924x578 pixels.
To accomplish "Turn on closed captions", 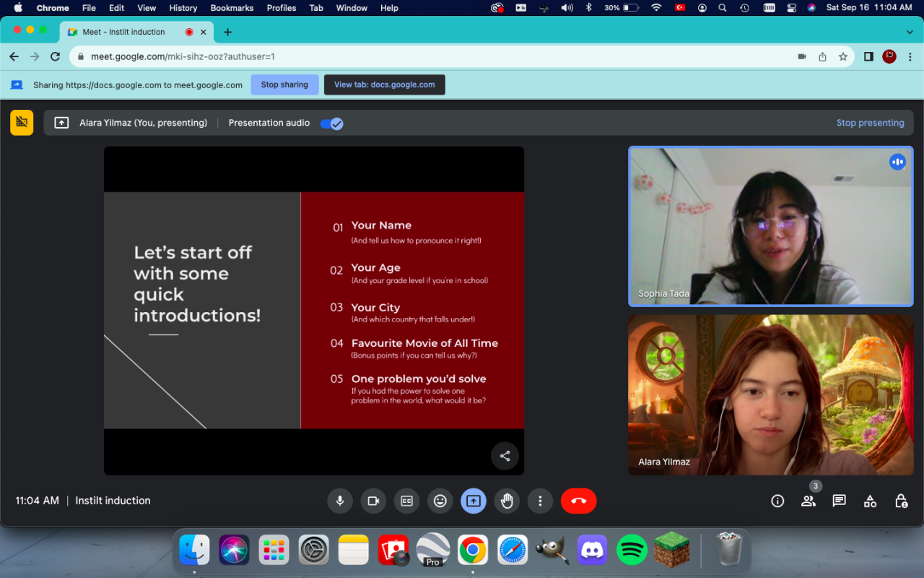I will (406, 501).
